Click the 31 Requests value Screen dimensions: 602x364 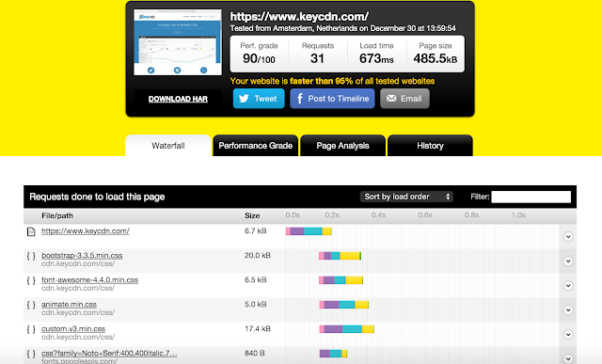click(x=318, y=58)
